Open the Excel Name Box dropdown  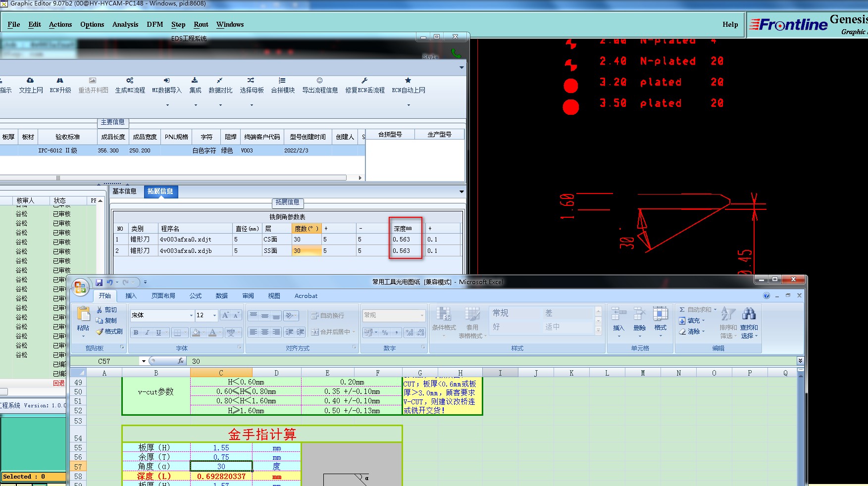144,361
